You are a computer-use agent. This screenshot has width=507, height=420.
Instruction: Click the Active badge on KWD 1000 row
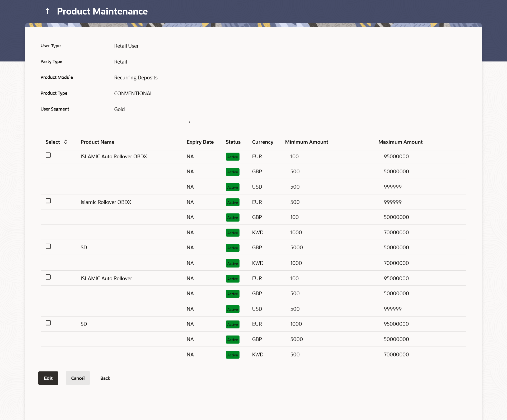232,232
